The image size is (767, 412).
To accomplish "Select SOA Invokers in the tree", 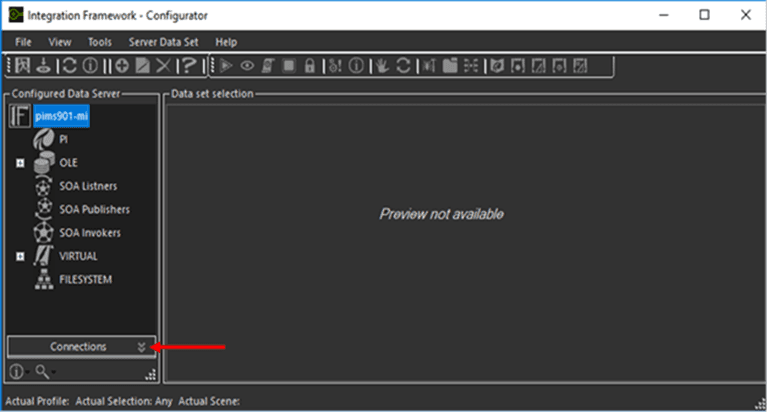I will [x=90, y=233].
